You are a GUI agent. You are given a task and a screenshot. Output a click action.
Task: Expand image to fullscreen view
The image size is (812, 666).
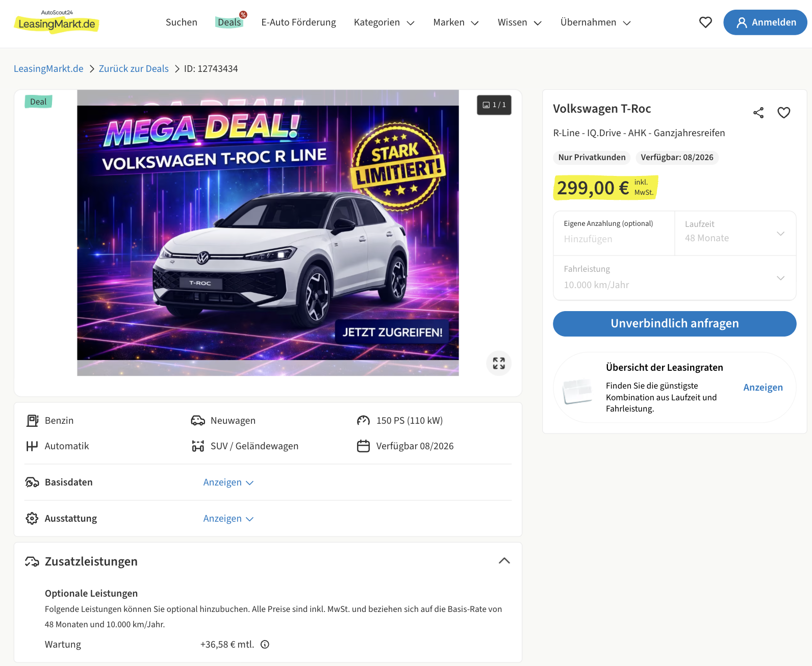click(x=499, y=364)
